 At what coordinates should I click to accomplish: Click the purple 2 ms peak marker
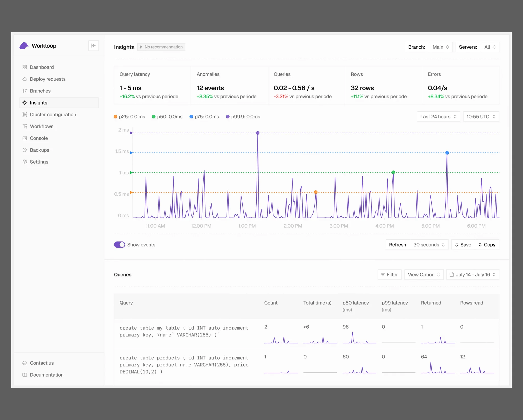click(258, 133)
